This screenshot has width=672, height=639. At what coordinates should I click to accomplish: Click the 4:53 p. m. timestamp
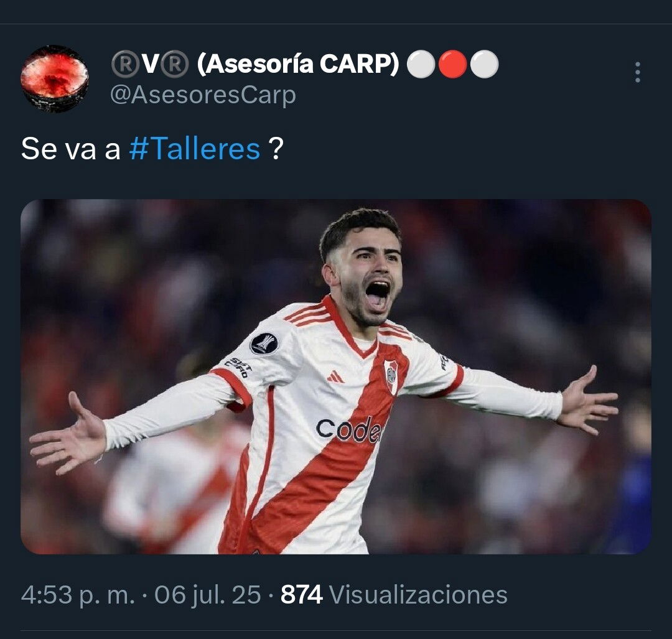(x=78, y=595)
